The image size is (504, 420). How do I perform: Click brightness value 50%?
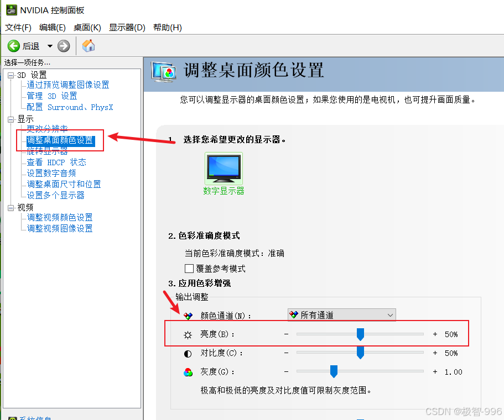pyautogui.click(x=451, y=334)
